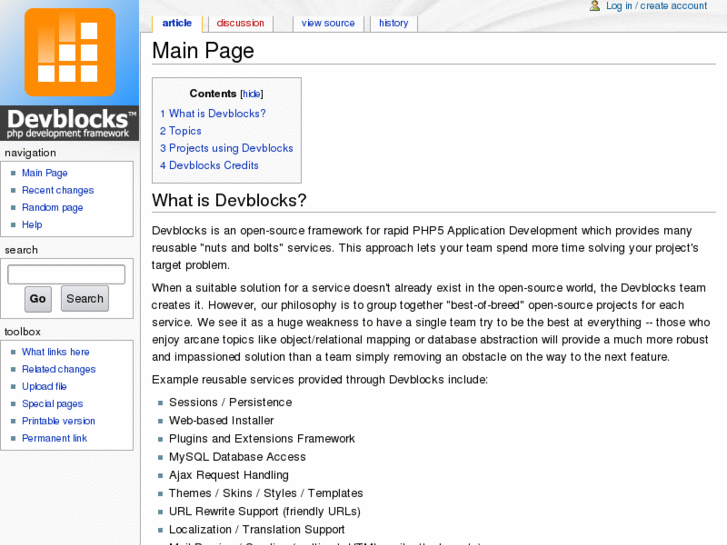Click the 'Main Page' heading
The image size is (727, 545).
click(x=203, y=51)
